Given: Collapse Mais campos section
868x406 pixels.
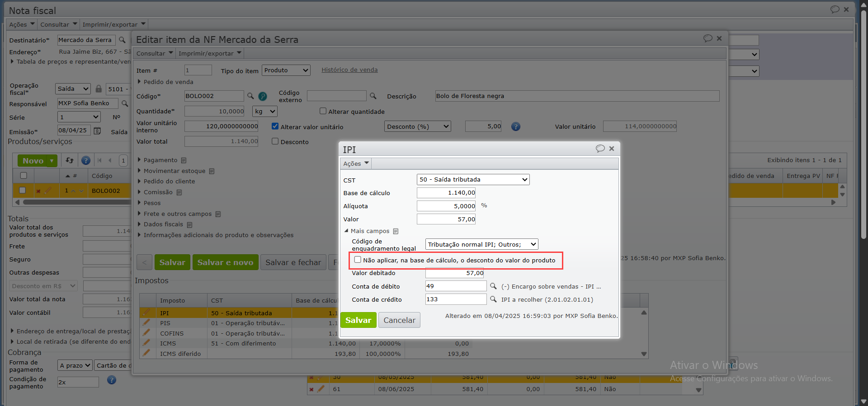Looking at the screenshot, I should point(346,231).
